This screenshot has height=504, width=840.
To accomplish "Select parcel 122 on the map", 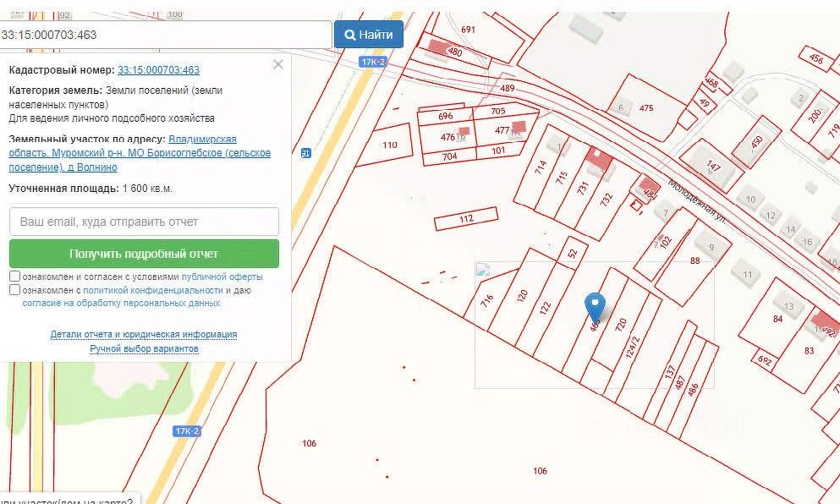I will [545, 308].
